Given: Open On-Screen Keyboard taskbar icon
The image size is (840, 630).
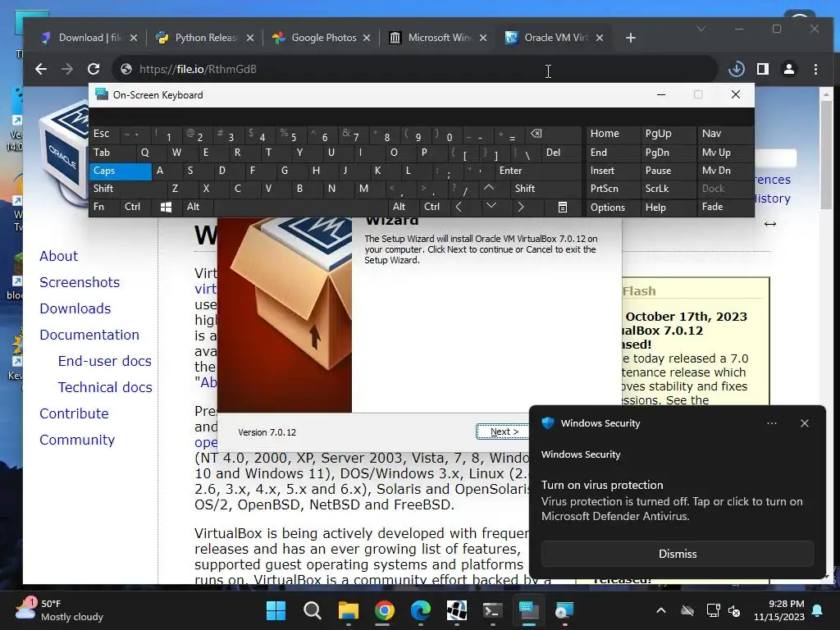Looking at the screenshot, I should pos(528,610).
